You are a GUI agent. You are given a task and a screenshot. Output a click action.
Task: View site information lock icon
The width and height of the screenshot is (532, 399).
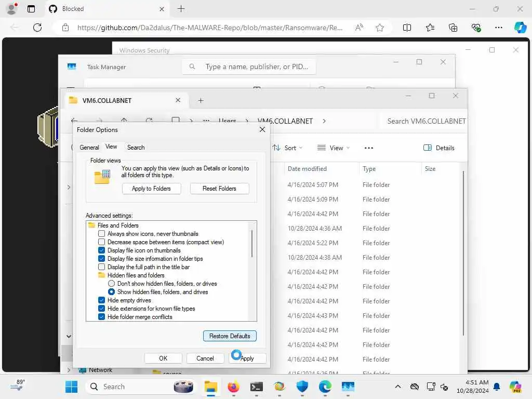65,28
